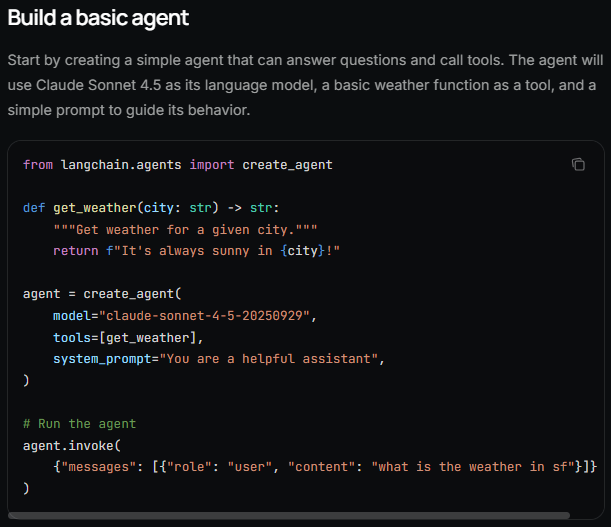Click the docstring 'Get weather for a given city.'
611x527 pixels.
coord(185,230)
